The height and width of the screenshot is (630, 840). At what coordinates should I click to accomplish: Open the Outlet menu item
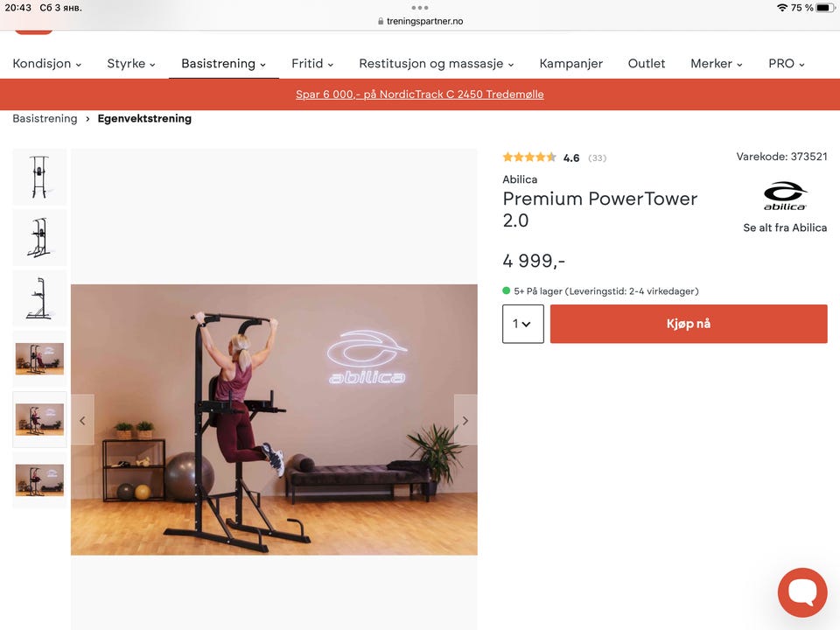click(x=646, y=64)
